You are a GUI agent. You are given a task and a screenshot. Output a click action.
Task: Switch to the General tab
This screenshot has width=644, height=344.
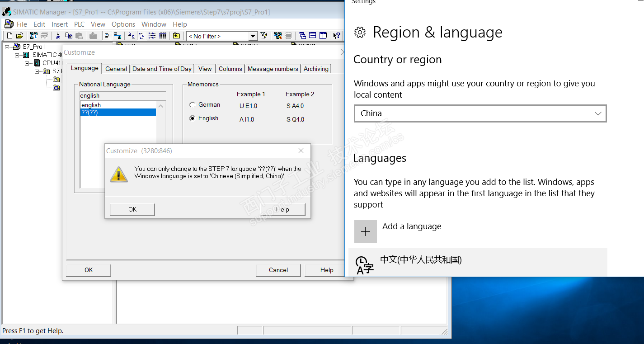click(116, 69)
